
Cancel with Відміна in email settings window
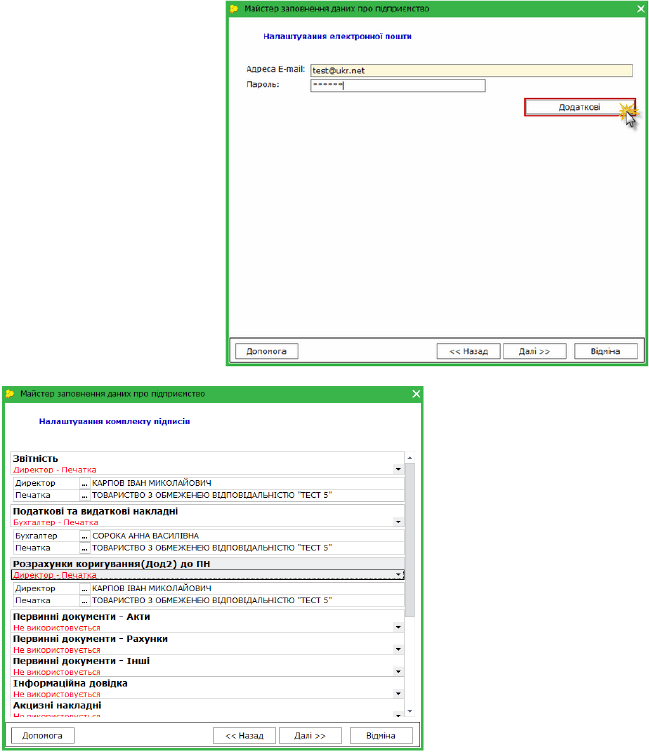(605, 351)
